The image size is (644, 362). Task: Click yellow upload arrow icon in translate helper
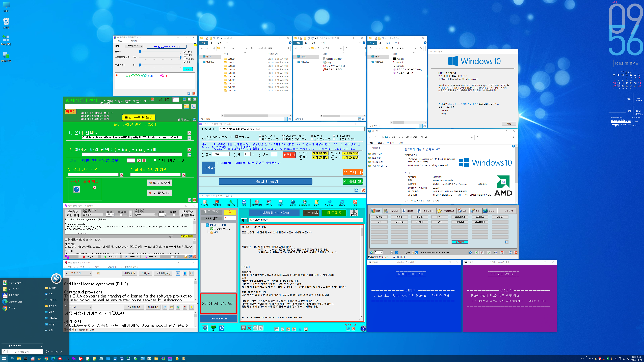point(192,307)
